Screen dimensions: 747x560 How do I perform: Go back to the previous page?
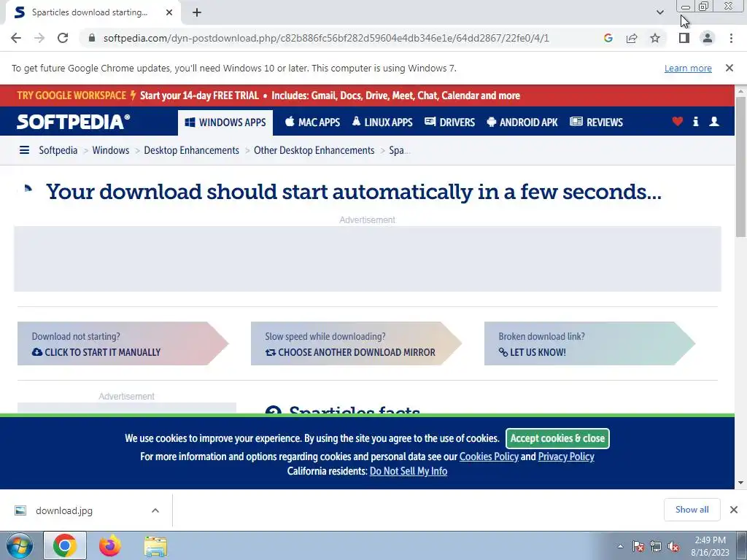point(16,38)
